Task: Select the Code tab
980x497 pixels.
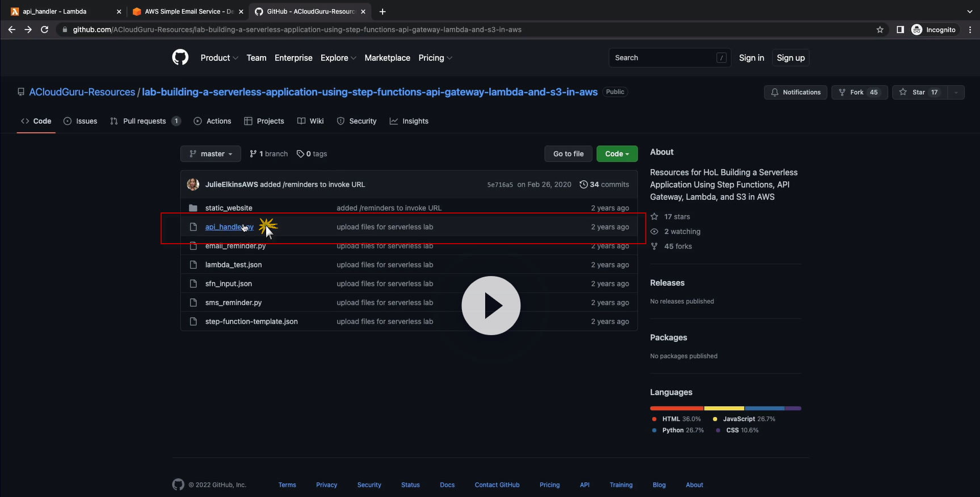Action: click(x=36, y=121)
